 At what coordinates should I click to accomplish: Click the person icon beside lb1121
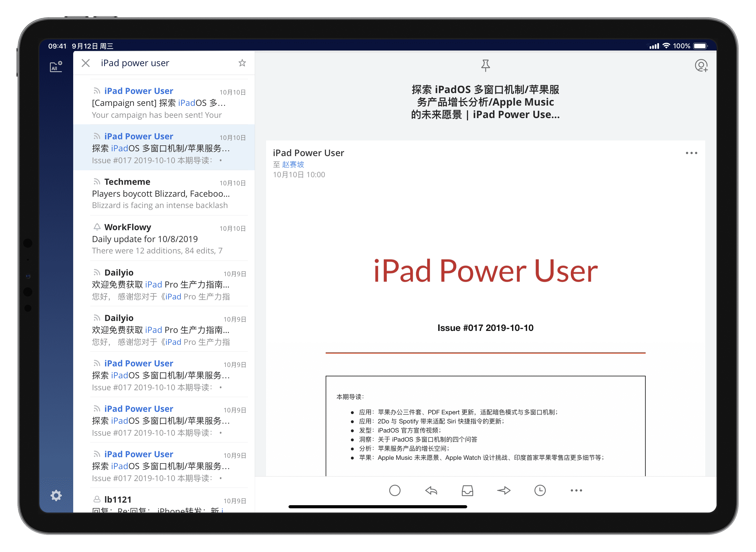coord(96,499)
